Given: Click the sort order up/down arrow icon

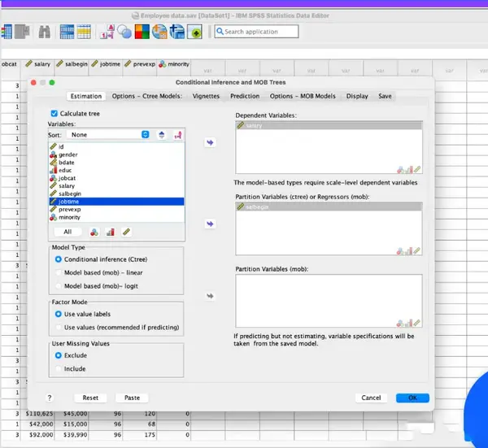Looking at the screenshot, I should click(x=162, y=135).
